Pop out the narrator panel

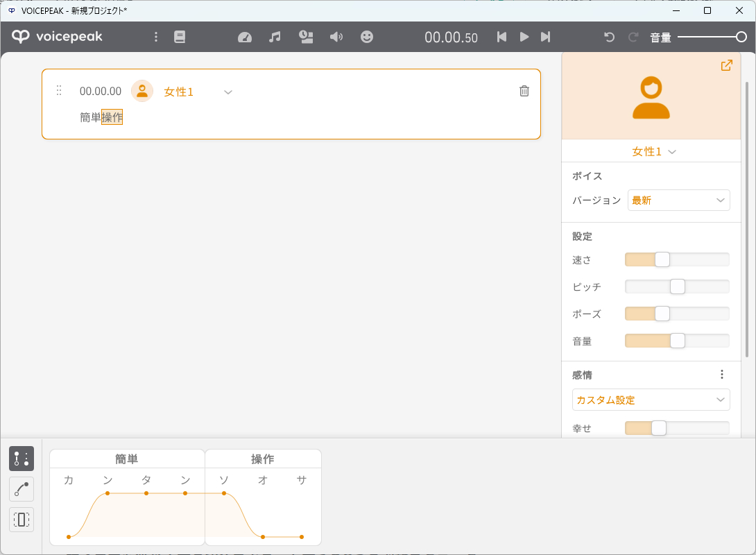click(726, 65)
